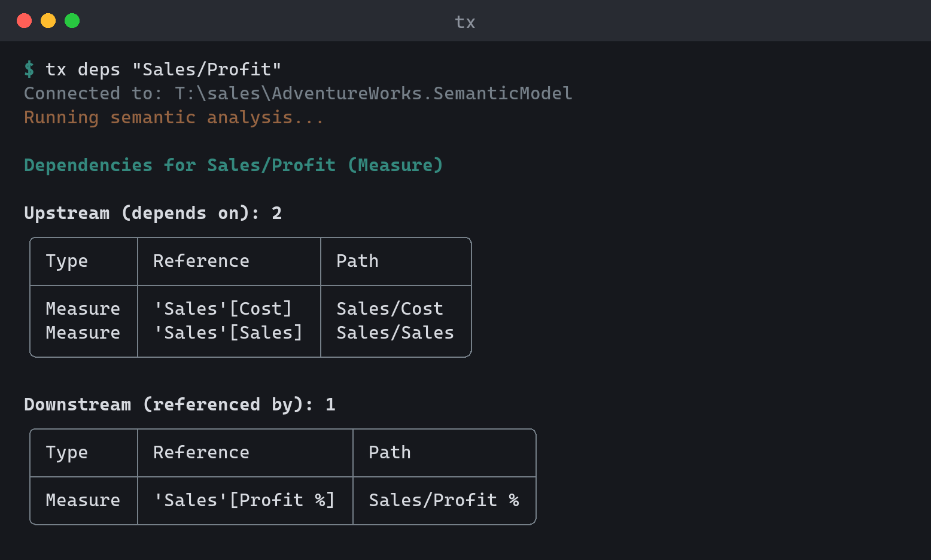Screen dimensions: 931x560
Task: Select the 'Sales'[Cost] reference cell
Action: point(223,309)
